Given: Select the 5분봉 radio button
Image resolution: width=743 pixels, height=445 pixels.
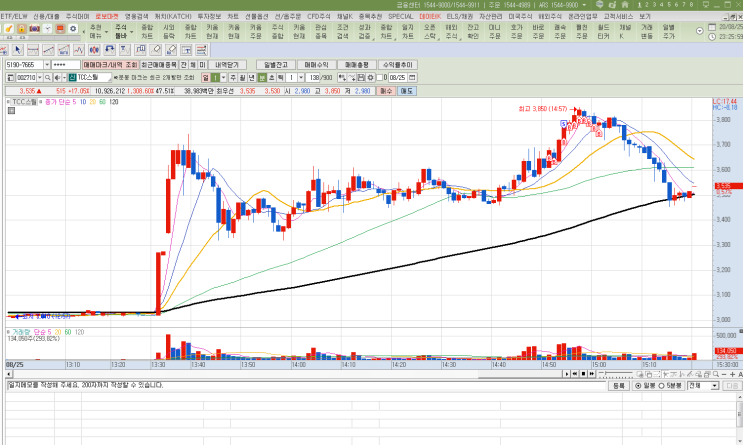Looking at the screenshot, I should click(661, 386).
